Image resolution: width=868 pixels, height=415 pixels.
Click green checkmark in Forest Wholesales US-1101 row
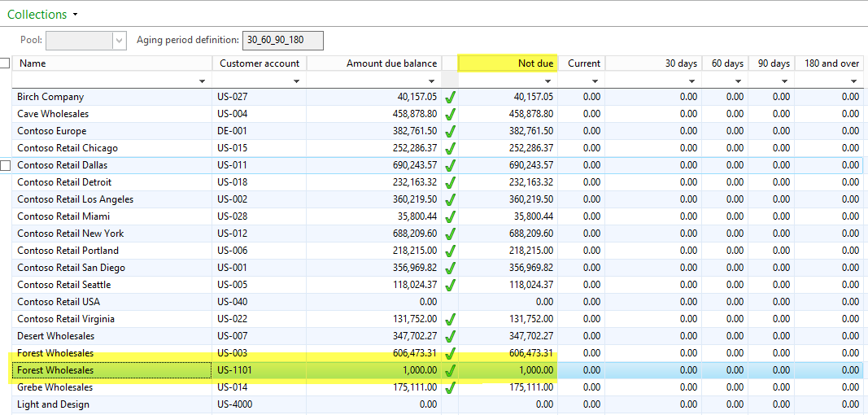(450, 370)
